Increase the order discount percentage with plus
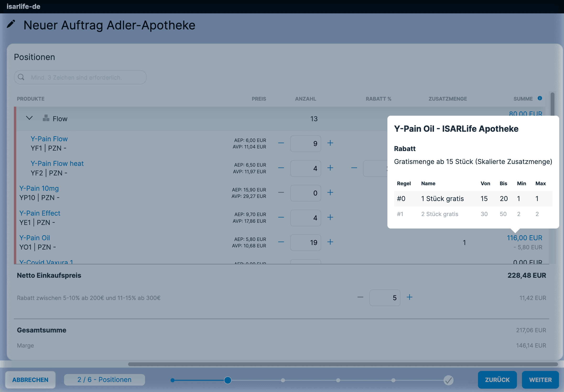 409,297
